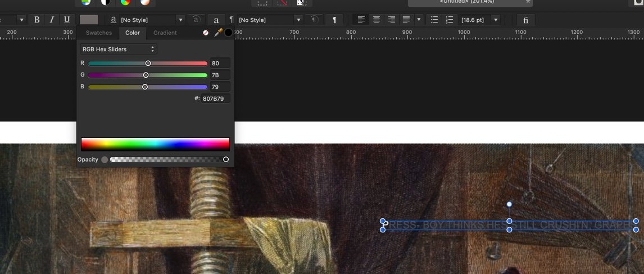Align text left
644x274 pixels.
point(361,20)
